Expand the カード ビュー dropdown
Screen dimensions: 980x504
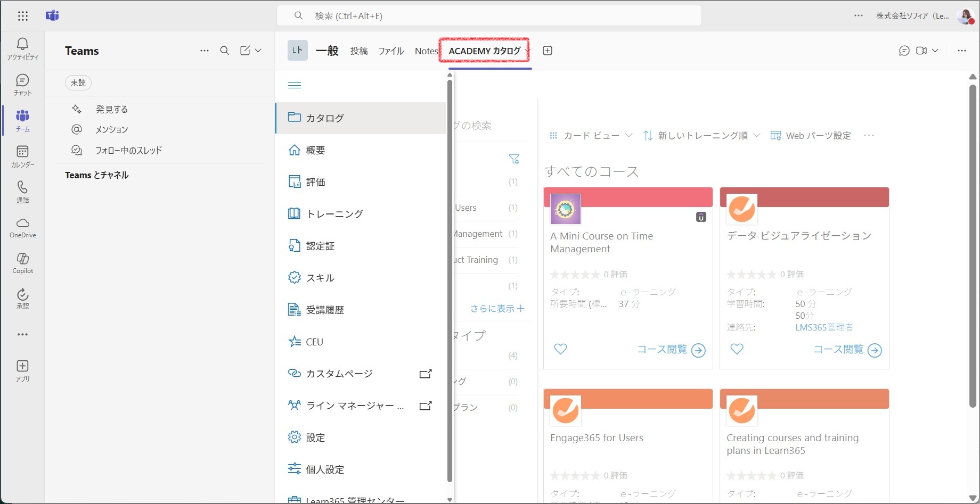591,136
